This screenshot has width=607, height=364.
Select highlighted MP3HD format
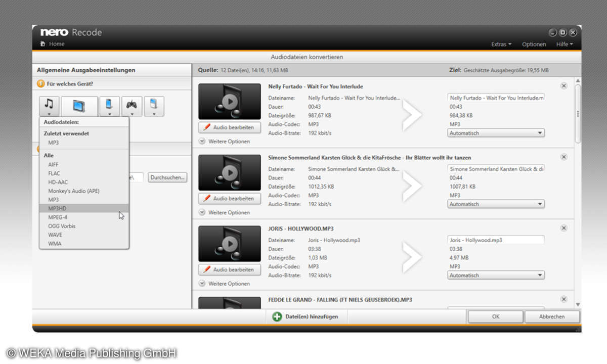84,208
